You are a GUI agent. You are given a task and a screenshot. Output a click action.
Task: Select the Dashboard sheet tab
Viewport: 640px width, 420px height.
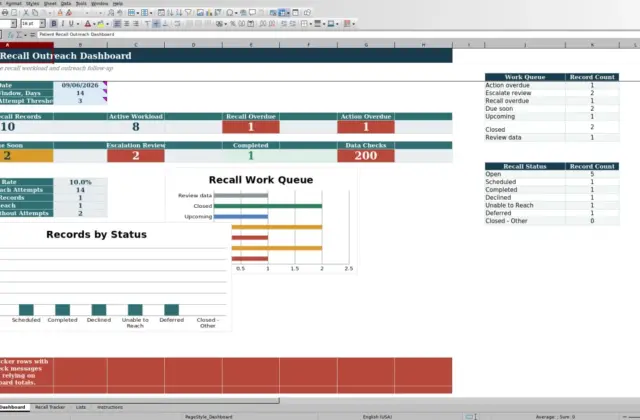click(13, 407)
